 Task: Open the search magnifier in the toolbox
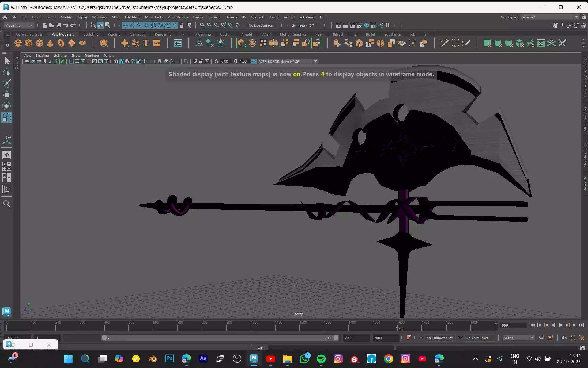(x=7, y=204)
